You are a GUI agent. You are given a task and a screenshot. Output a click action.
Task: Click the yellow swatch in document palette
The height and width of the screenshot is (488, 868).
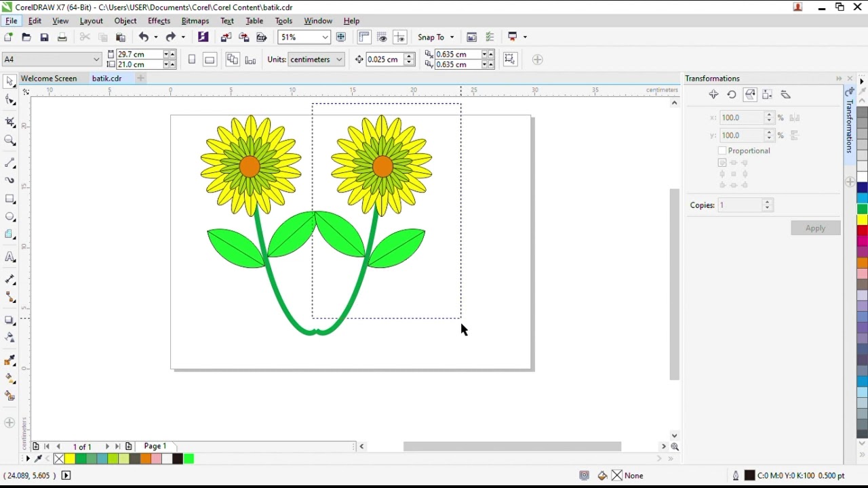click(x=69, y=459)
